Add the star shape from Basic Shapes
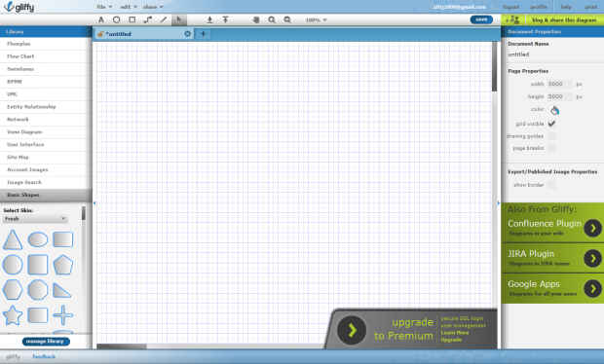This screenshot has height=364, width=604. 13,315
